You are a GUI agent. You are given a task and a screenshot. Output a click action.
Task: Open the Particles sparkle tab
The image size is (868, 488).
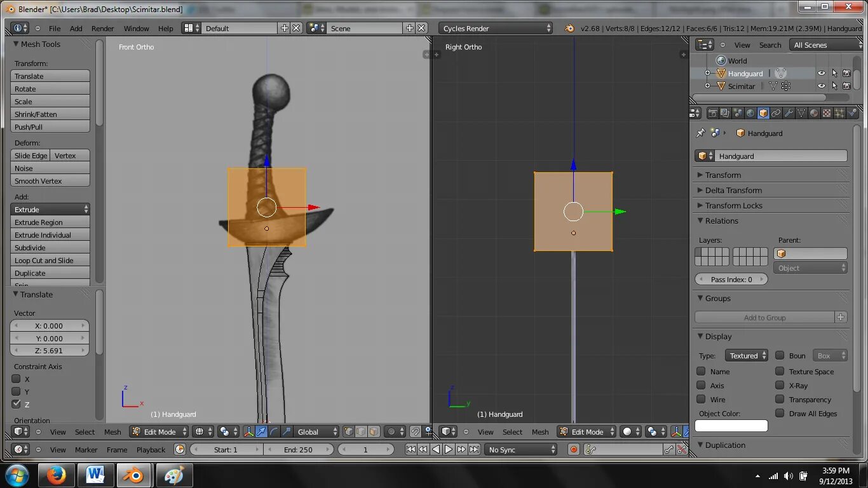tap(839, 113)
